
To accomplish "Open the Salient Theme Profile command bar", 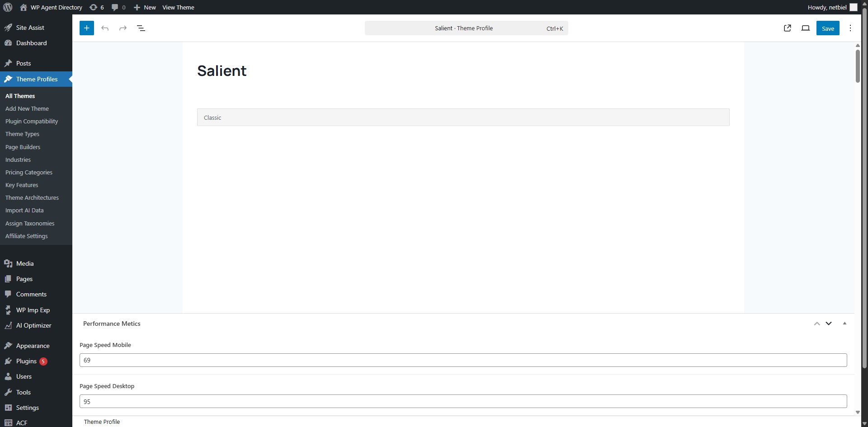I will [466, 28].
